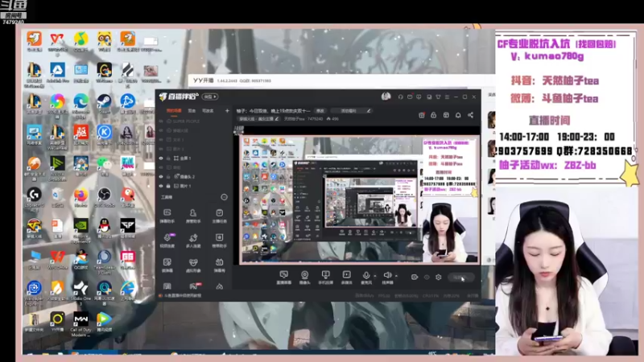The image size is (644, 362).
Task: Toggle visibility of SUPER PEOPLE source
Action: tap(161, 121)
